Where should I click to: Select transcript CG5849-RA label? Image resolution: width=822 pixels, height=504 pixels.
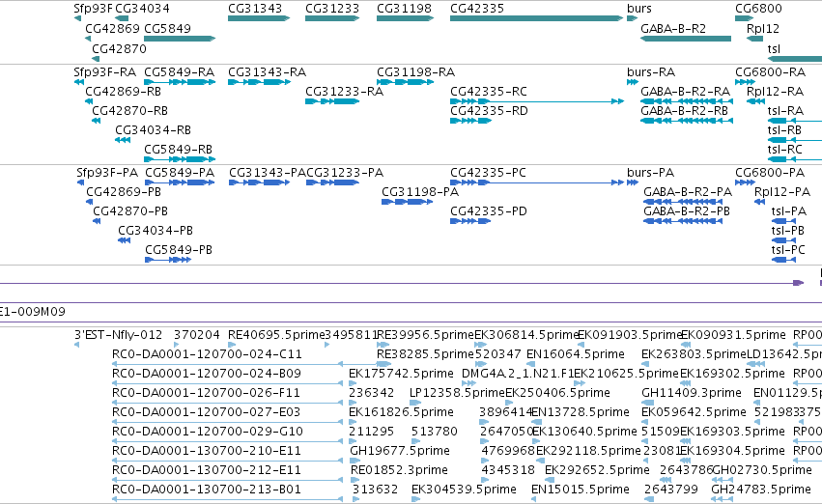179,71
